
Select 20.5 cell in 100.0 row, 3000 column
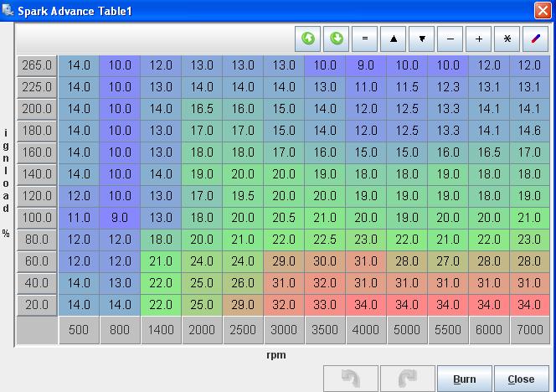click(x=284, y=218)
